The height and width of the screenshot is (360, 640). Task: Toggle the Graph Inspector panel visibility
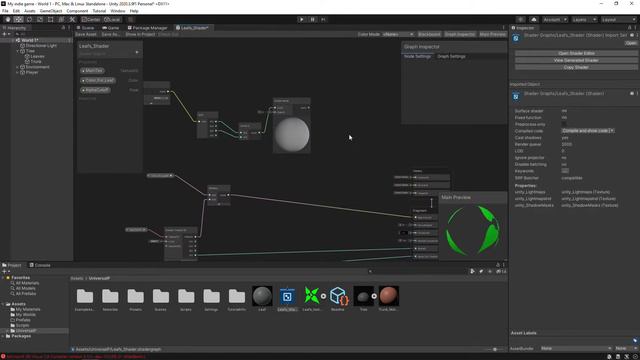point(460,34)
